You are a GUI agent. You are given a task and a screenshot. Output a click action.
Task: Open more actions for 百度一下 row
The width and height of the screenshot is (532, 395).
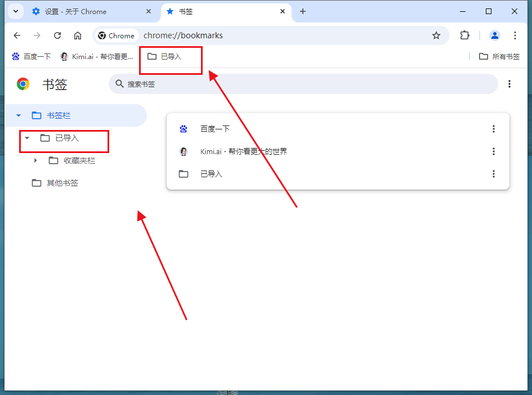tap(494, 129)
